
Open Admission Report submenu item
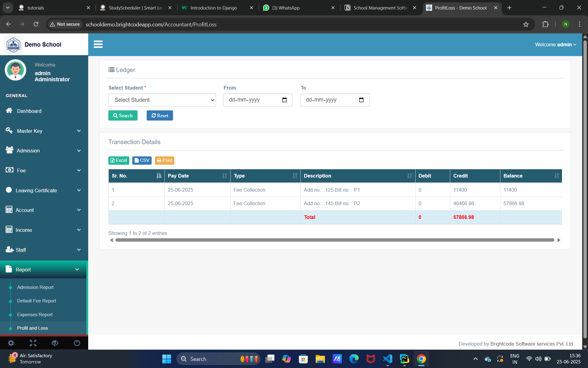35,287
